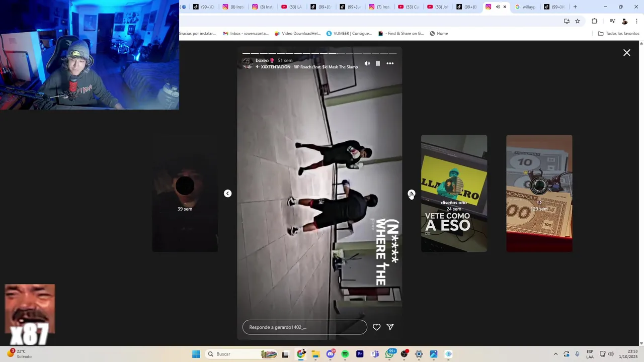Open the Home bookmark
644x362 pixels.
pyautogui.click(x=439, y=34)
